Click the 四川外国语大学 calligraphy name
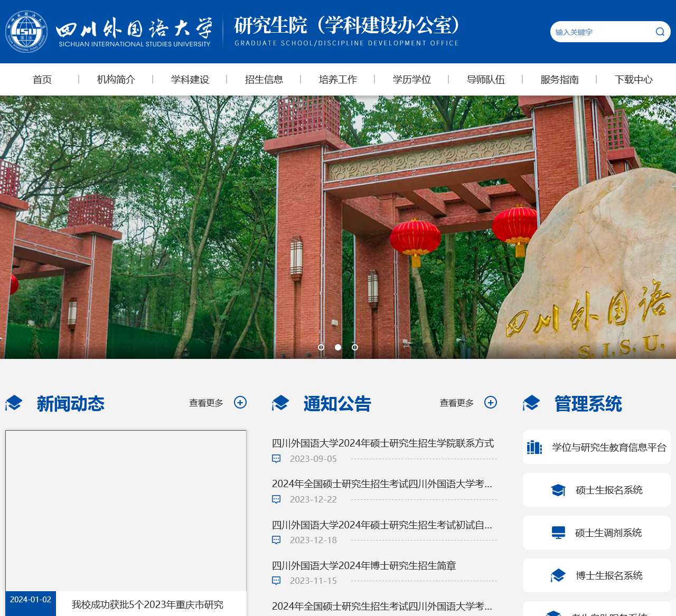Viewport: 676px width, 616px height. 134,27
